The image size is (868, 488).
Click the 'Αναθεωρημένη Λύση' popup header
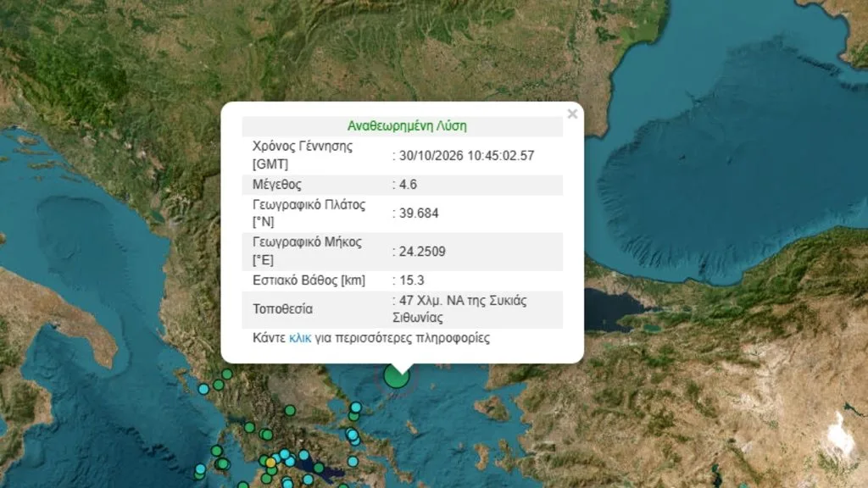[407, 126]
